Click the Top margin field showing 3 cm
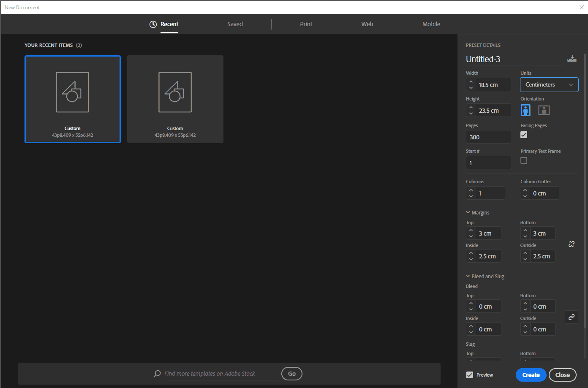 489,233
